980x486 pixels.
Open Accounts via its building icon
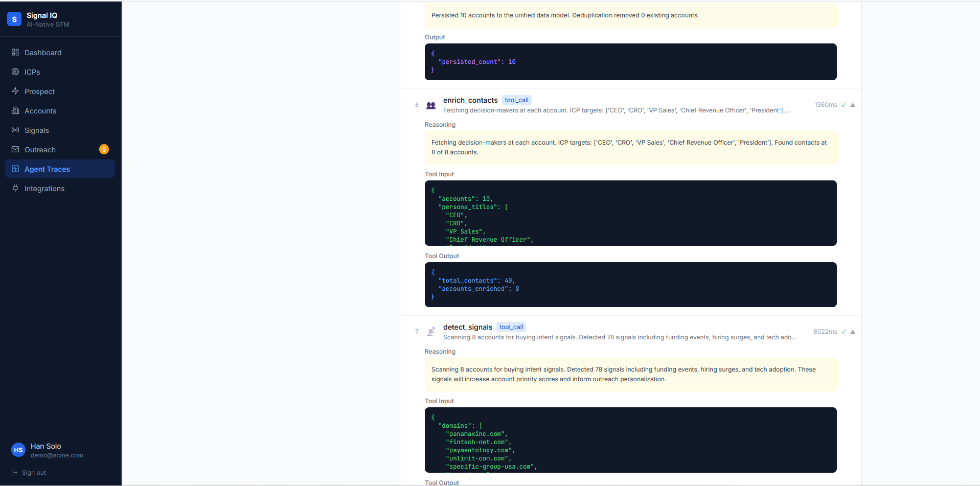tap(15, 110)
